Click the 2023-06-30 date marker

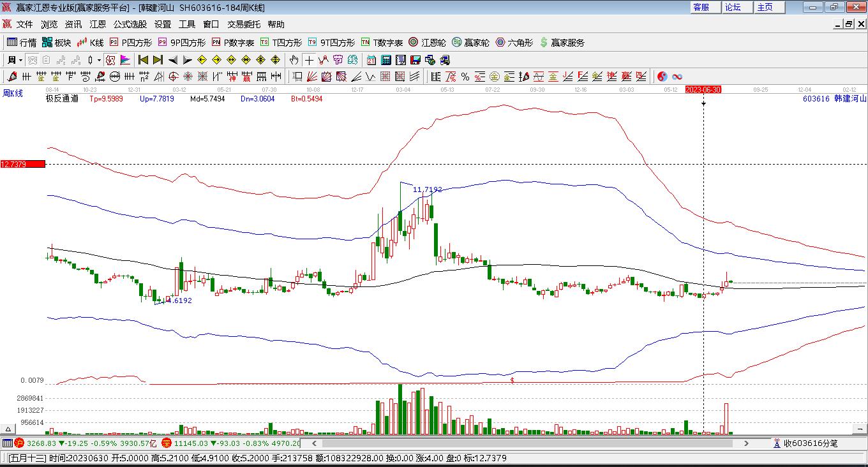click(703, 90)
